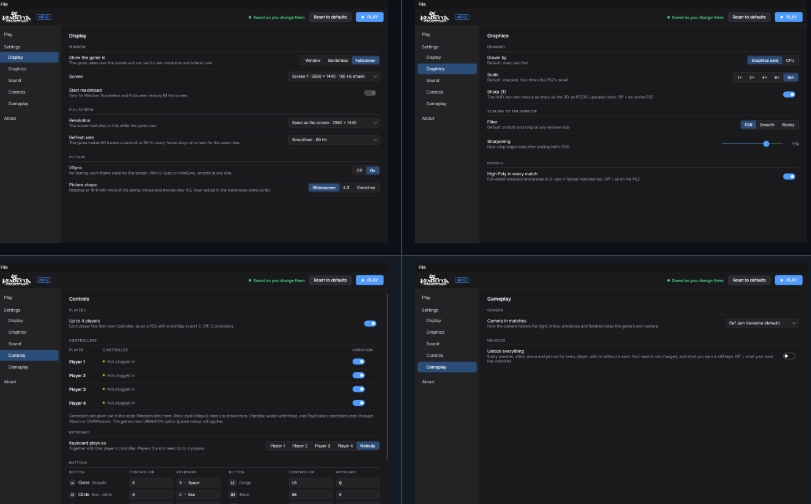This screenshot has width=811, height=504.
Task: Open File menu in the Display window
Action: (4, 4)
